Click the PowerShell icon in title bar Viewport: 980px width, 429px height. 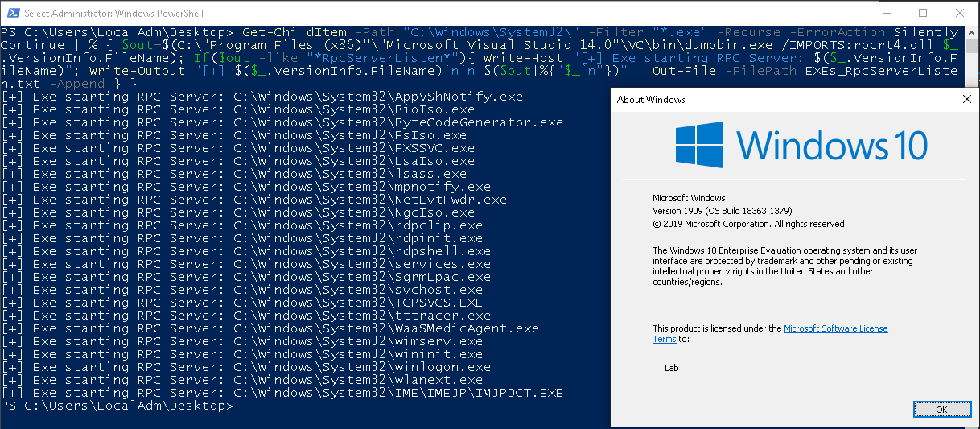click(11, 13)
